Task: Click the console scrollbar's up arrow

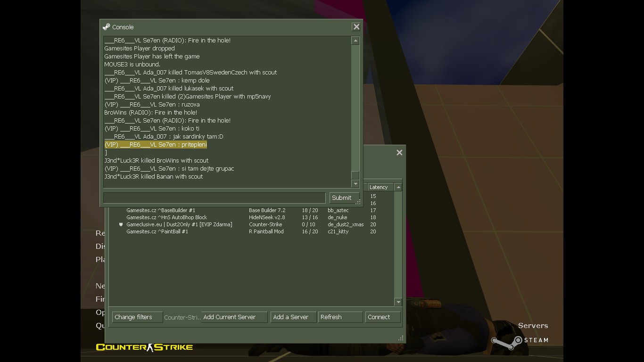Action: coord(355,41)
